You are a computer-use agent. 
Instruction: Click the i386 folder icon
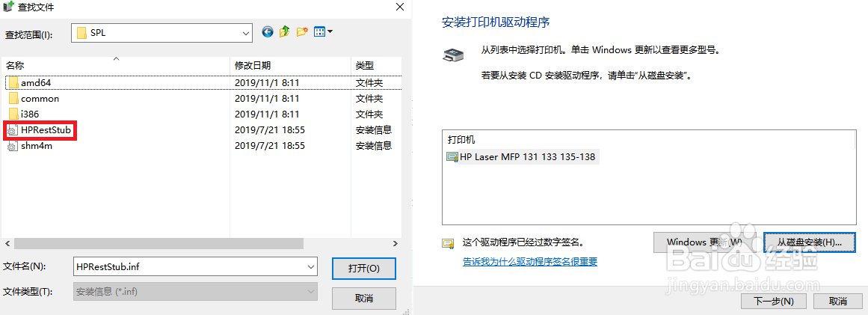click(13, 114)
